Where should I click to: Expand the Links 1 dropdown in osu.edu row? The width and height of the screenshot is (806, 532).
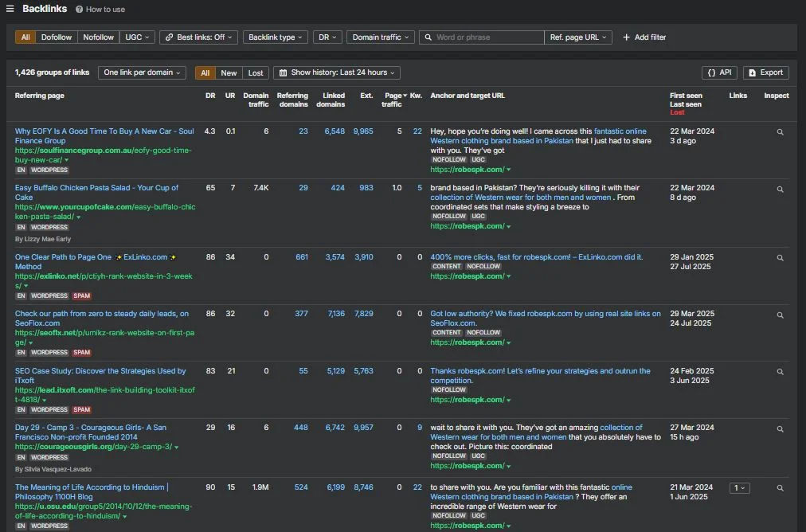click(x=739, y=487)
